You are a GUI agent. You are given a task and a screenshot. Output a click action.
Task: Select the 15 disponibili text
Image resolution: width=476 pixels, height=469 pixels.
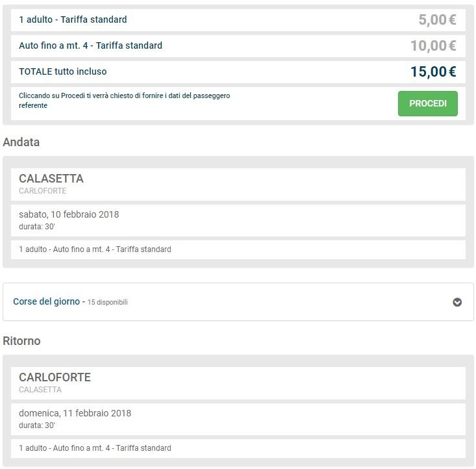107,302
